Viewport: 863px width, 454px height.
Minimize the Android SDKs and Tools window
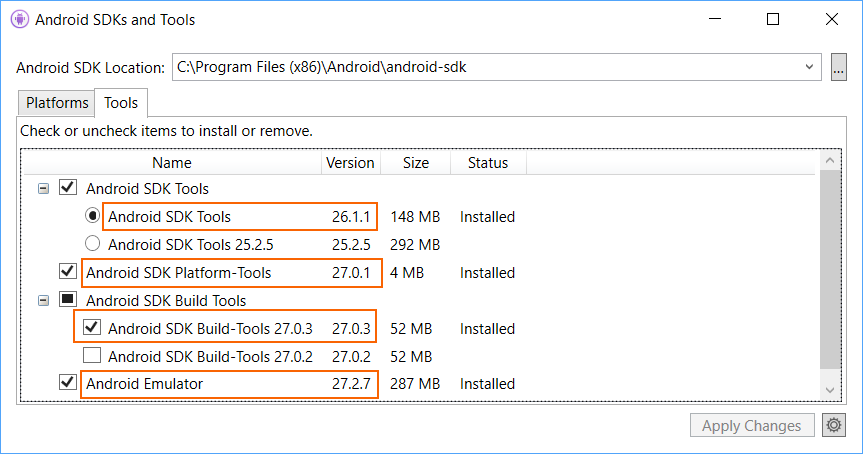[x=715, y=19]
